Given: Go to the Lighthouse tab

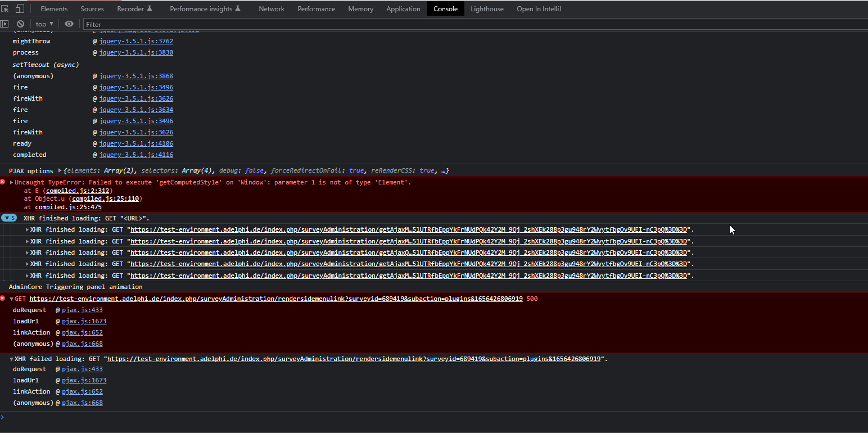Looking at the screenshot, I should click(x=487, y=9).
